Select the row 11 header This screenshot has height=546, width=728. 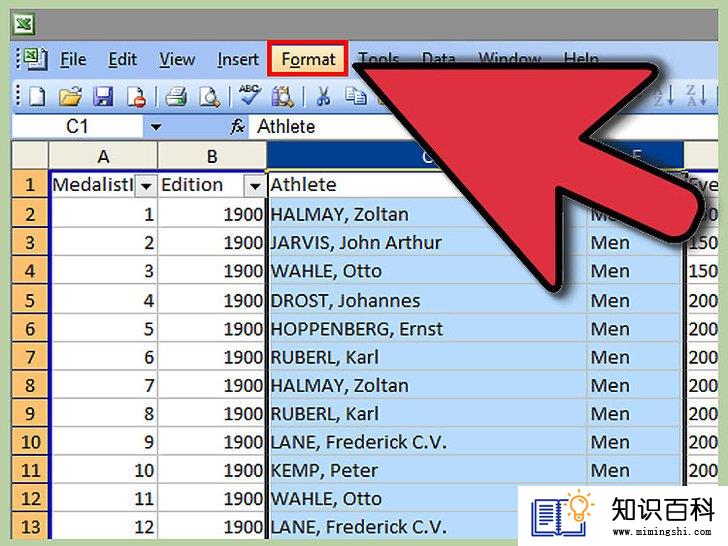[30, 470]
